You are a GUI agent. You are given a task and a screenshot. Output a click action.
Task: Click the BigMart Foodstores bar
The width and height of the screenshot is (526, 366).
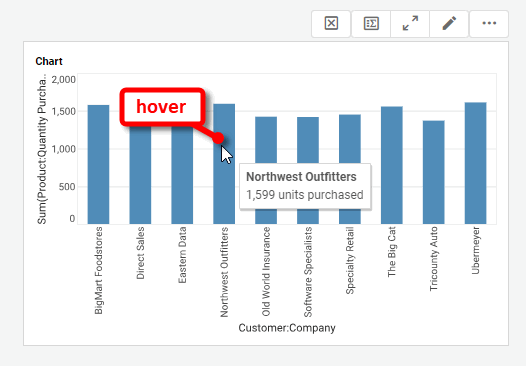[x=98, y=164]
